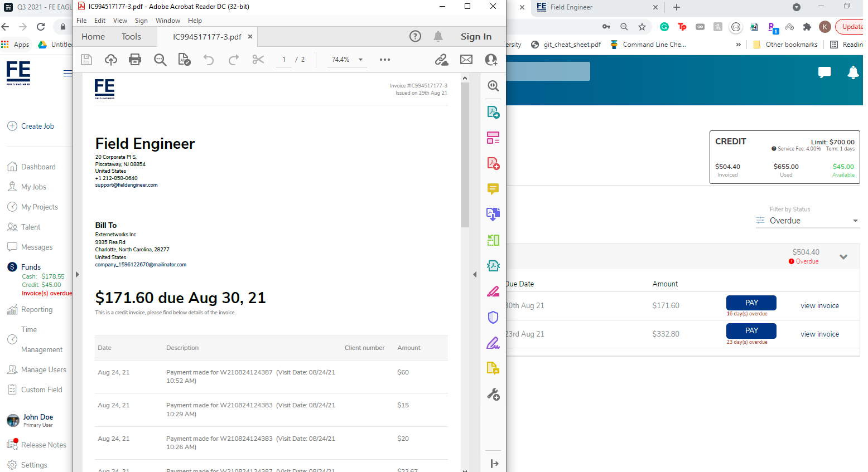The height and width of the screenshot is (472, 868).
Task: Collapse the $504.40 Overdue invoice group chevron
Action: click(x=843, y=257)
